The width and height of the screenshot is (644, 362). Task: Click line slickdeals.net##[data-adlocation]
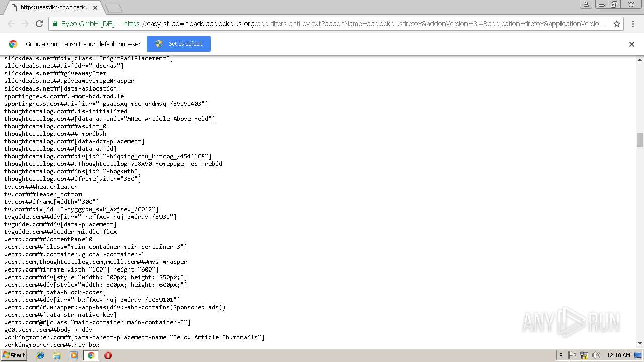coord(62,88)
